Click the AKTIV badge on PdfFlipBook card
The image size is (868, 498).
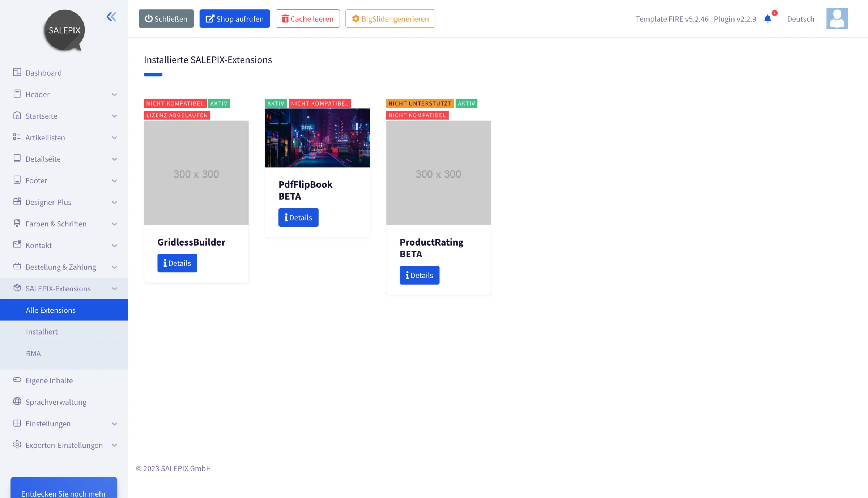click(x=276, y=103)
